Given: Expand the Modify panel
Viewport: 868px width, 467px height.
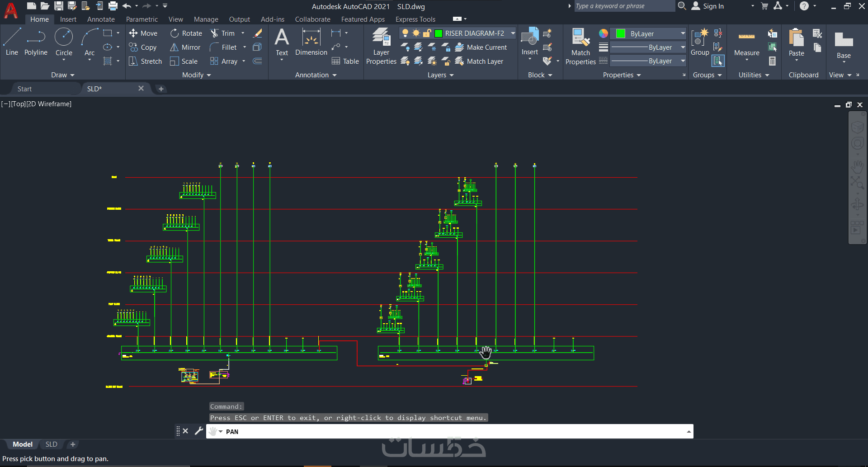Looking at the screenshot, I should [x=197, y=75].
